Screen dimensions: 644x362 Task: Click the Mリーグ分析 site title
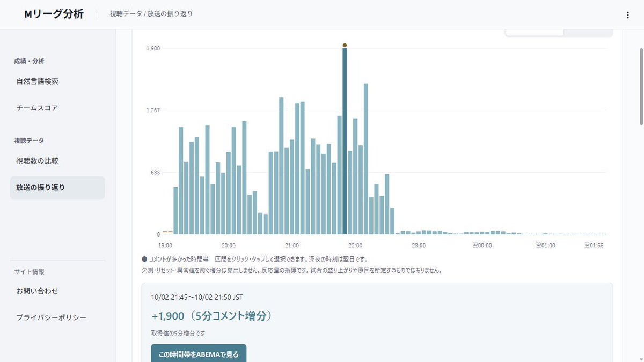point(54,14)
